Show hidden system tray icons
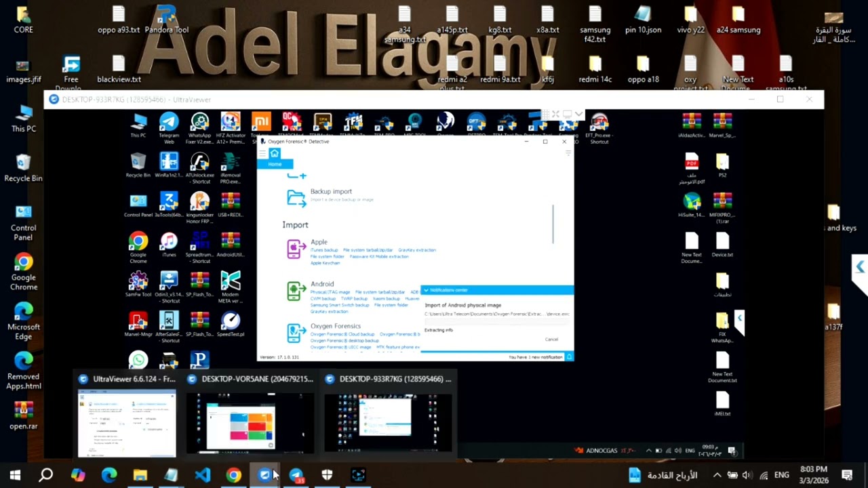The image size is (868, 488). (717, 475)
